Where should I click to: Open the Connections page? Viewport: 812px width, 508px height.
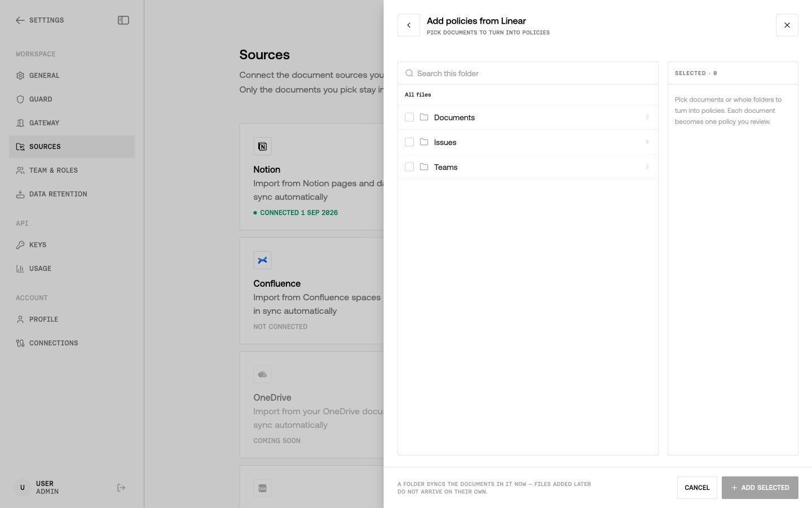click(72, 343)
